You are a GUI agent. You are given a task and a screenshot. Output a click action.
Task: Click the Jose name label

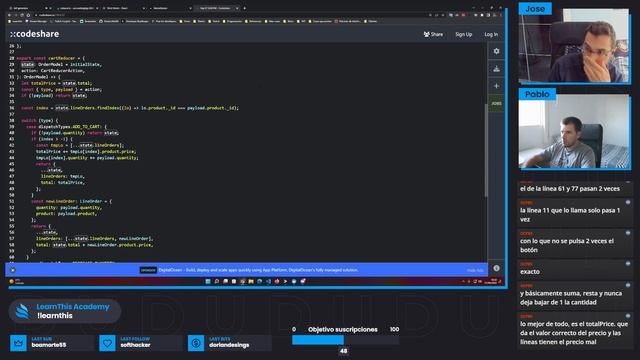coord(535,9)
